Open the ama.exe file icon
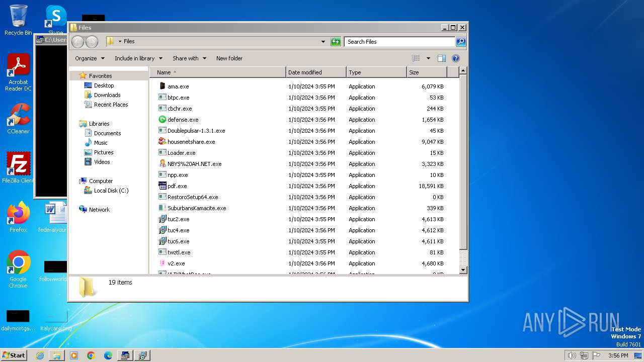 click(x=162, y=86)
